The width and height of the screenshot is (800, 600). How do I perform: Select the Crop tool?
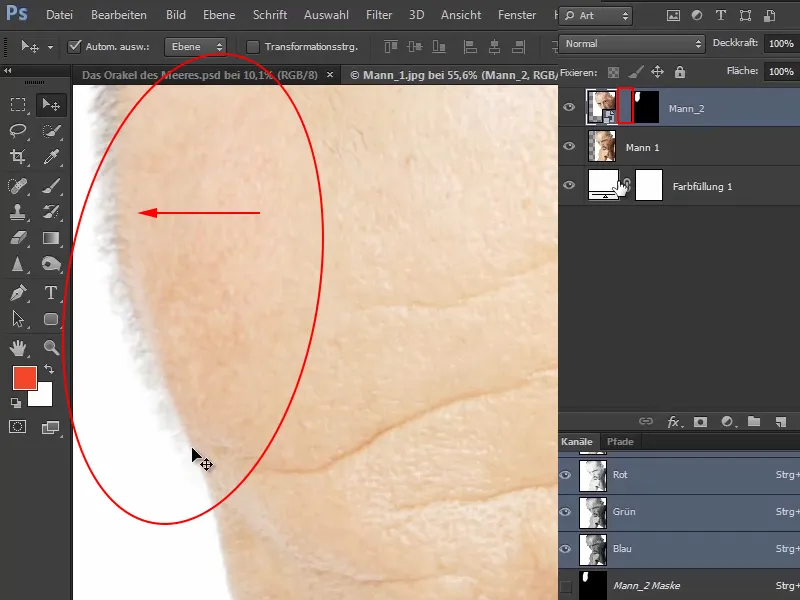point(18,157)
